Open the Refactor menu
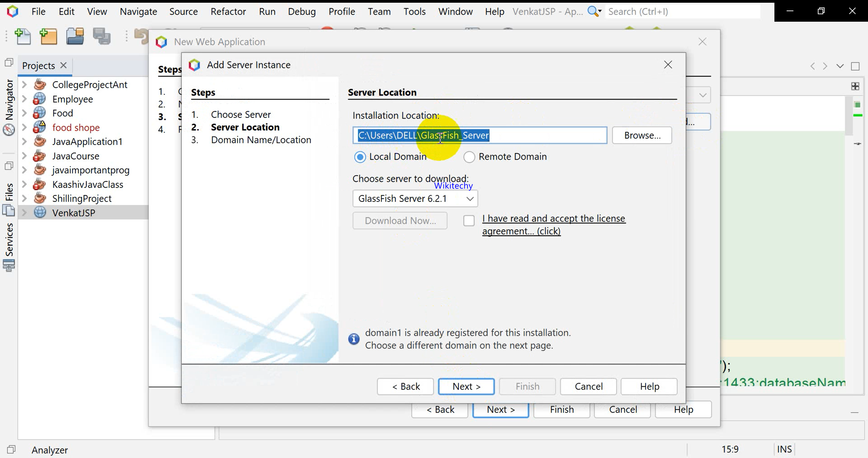The width and height of the screenshot is (868, 458). tap(228, 12)
